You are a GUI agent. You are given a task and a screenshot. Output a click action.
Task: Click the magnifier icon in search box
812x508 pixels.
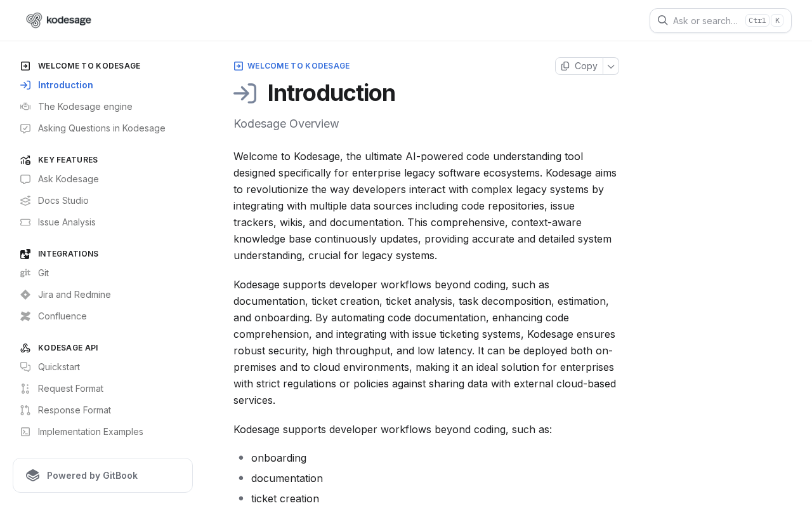(x=662, y=20)
